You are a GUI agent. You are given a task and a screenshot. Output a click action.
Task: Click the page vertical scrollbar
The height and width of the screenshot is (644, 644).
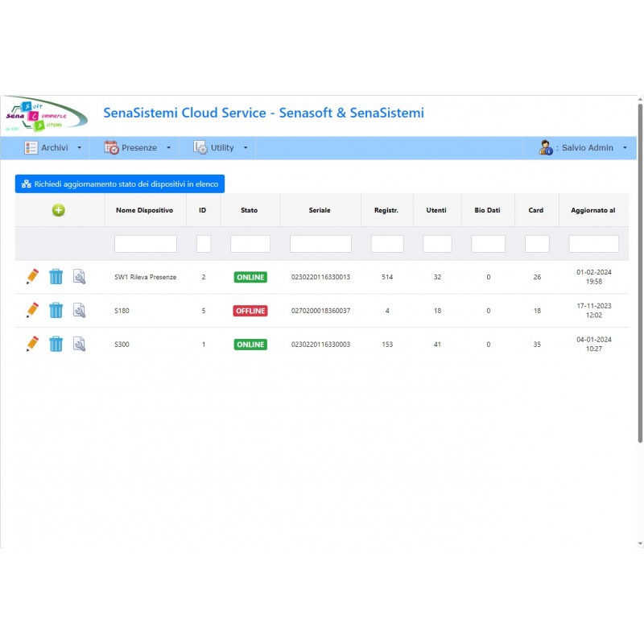[640, 273]
